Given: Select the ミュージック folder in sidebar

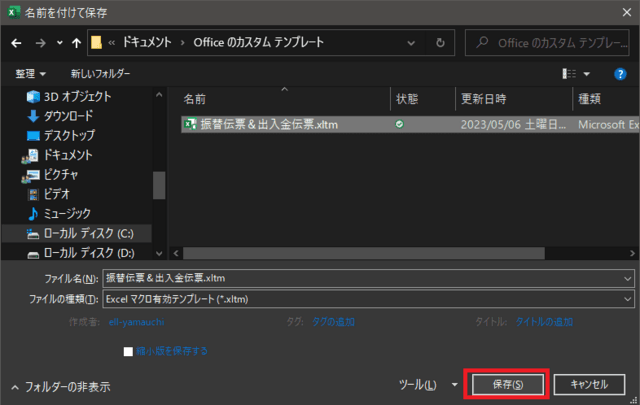Looking at the screenshot, I should coord(66,213).
